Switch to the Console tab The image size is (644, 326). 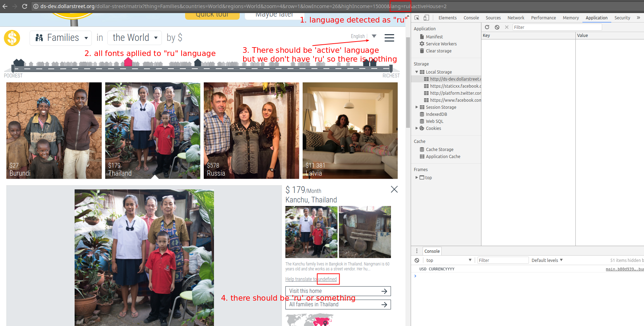[471, 18]
